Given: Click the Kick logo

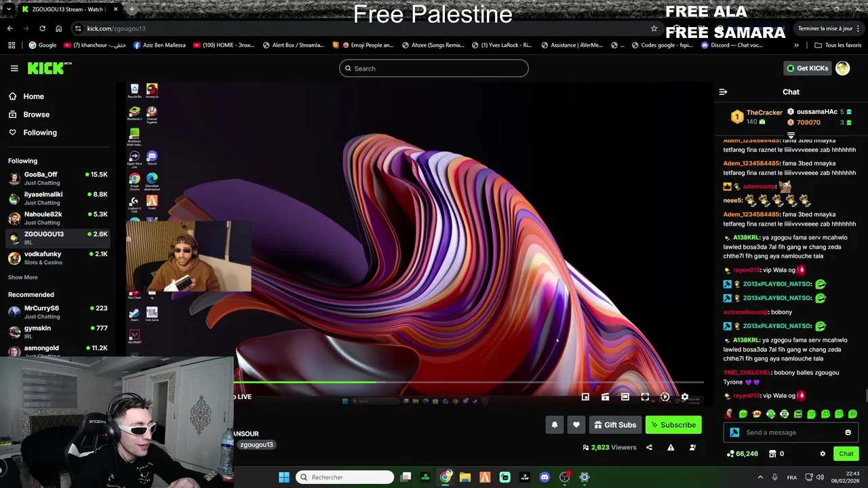Looking at the screenshot, I should click(49, 68).
